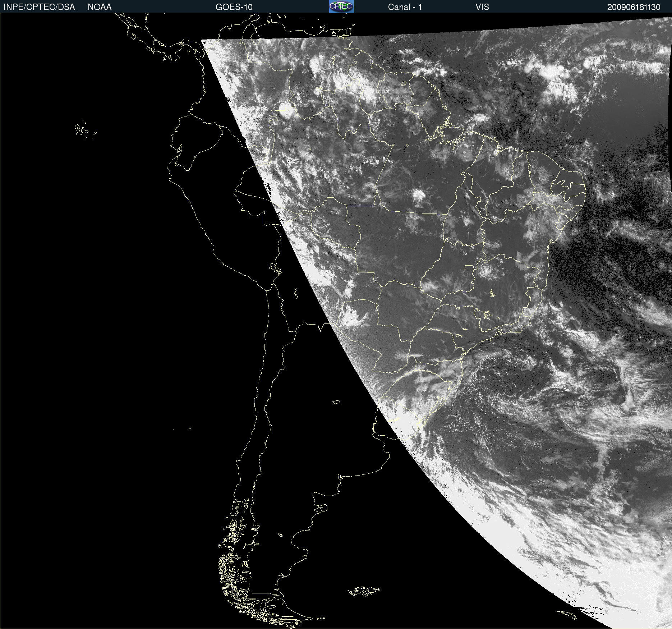Click the 200906181130 timestamp

point(634,7)
